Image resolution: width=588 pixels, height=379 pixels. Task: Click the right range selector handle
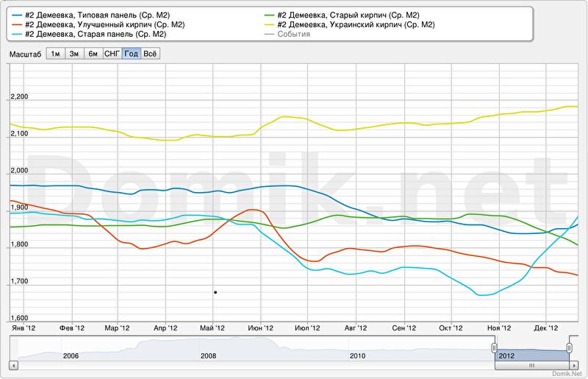(x=570, y=347)
